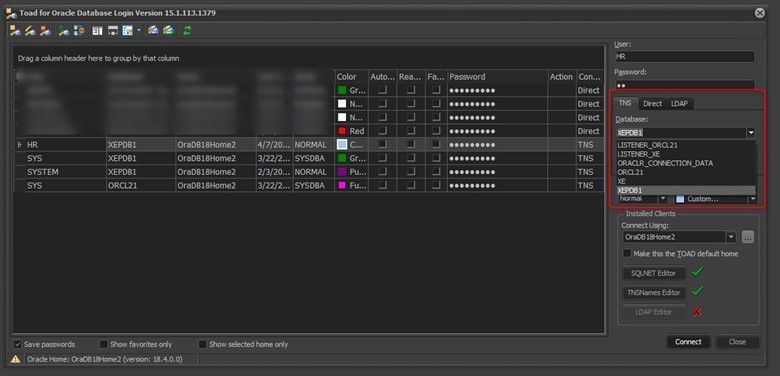Open the Normal connect-as dropdown
The height and width of the screenshot is (376, 780).
tap(663, 198)
